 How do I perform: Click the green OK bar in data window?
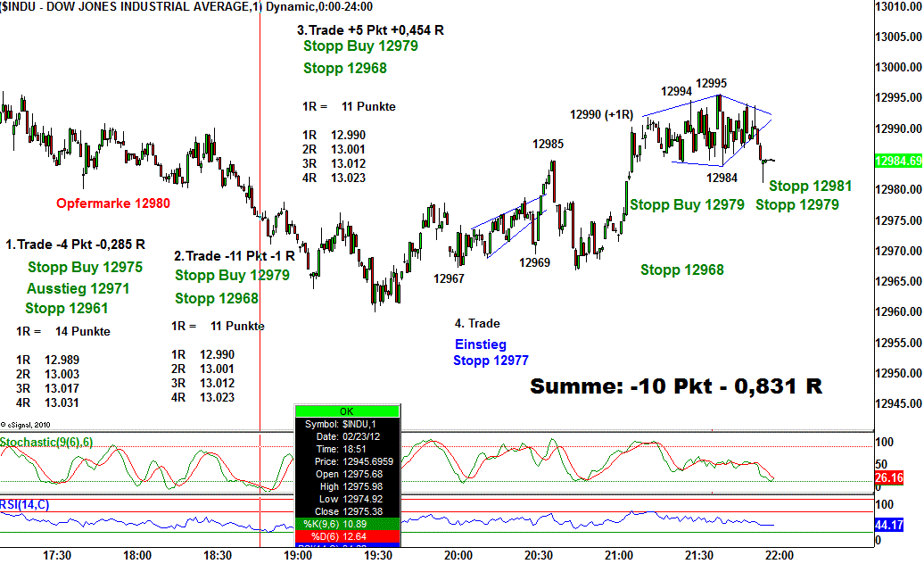tap(347, 411)
